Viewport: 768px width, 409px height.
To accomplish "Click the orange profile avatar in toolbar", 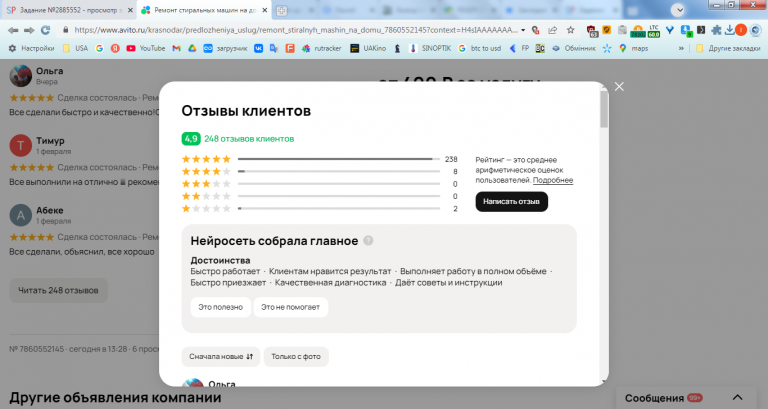I will tap(741, 30).
